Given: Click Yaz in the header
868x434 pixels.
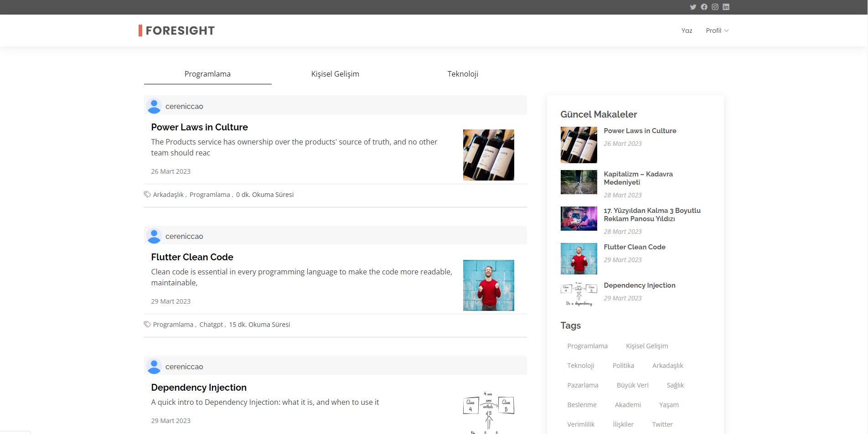Looking at the screenshot, I should click(687, 31).
